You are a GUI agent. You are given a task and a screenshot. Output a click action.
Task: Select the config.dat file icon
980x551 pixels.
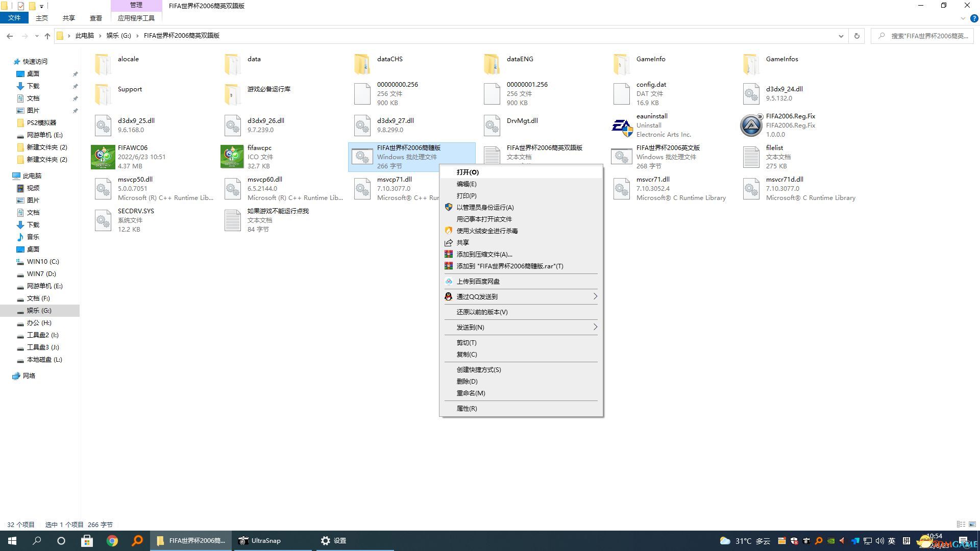622,94
